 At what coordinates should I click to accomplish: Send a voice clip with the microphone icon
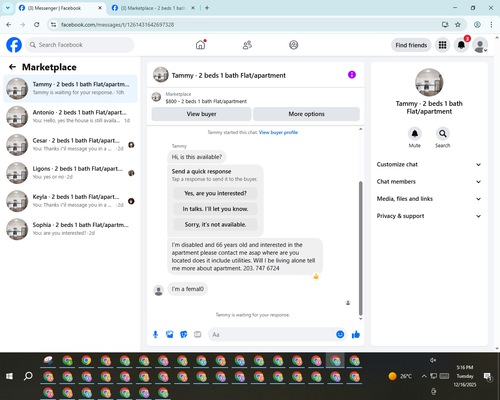[155, 334]
